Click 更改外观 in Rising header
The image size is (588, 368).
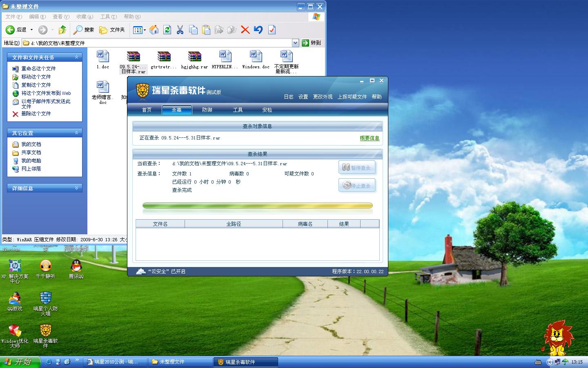pos(323,97)
